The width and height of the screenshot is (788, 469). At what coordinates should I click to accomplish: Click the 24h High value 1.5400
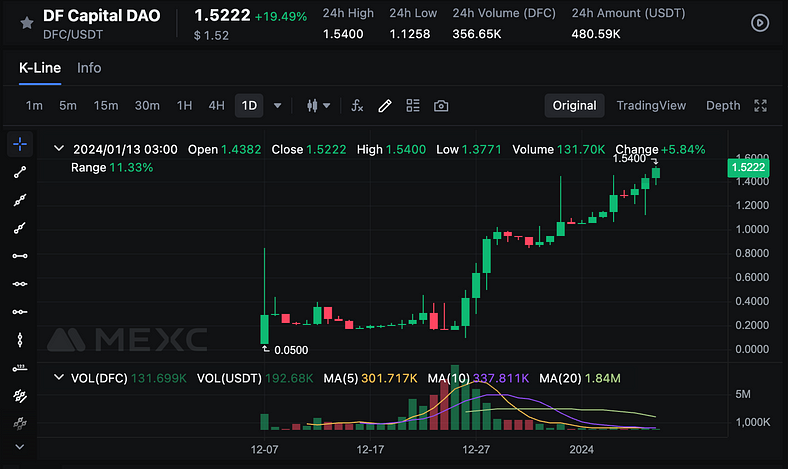point(343,34)
